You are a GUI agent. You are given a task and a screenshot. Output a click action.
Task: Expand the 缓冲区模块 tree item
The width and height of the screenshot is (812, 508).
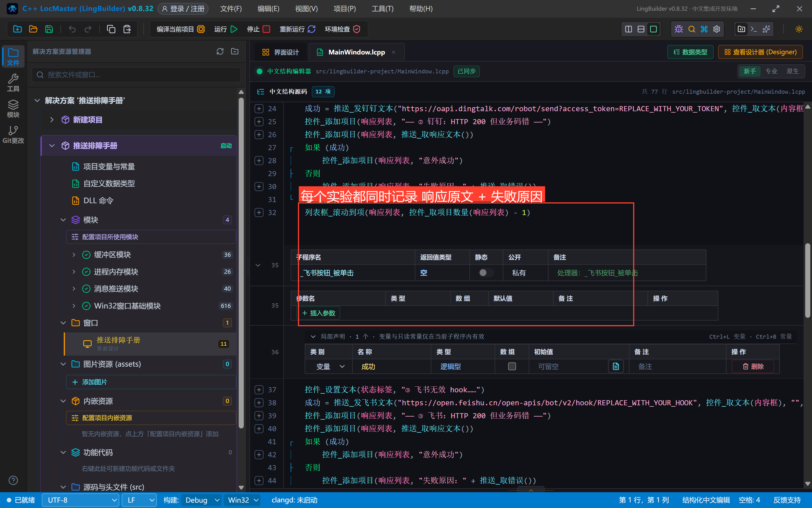pos(74,255)
